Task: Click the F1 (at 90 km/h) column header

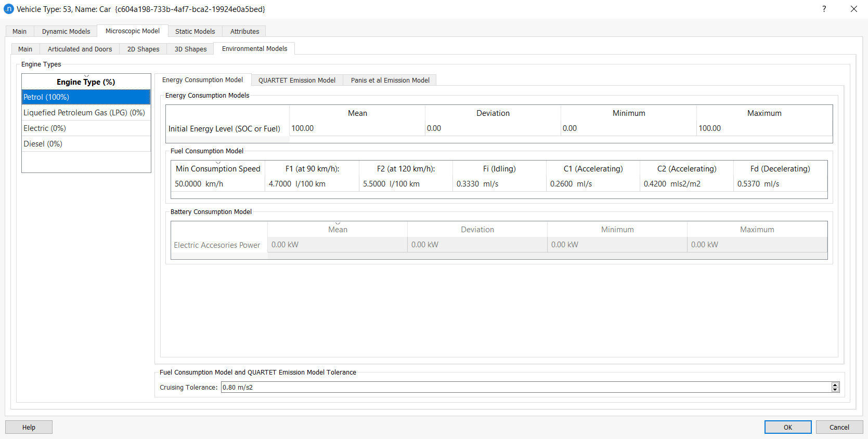Action: click(312, 168)
